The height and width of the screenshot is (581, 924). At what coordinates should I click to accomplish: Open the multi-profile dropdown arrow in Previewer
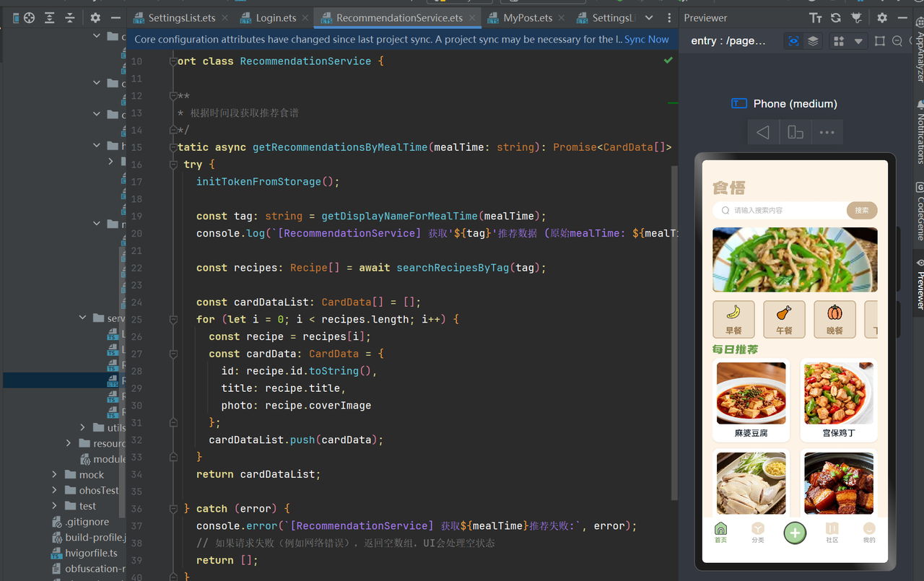point(858,41)
